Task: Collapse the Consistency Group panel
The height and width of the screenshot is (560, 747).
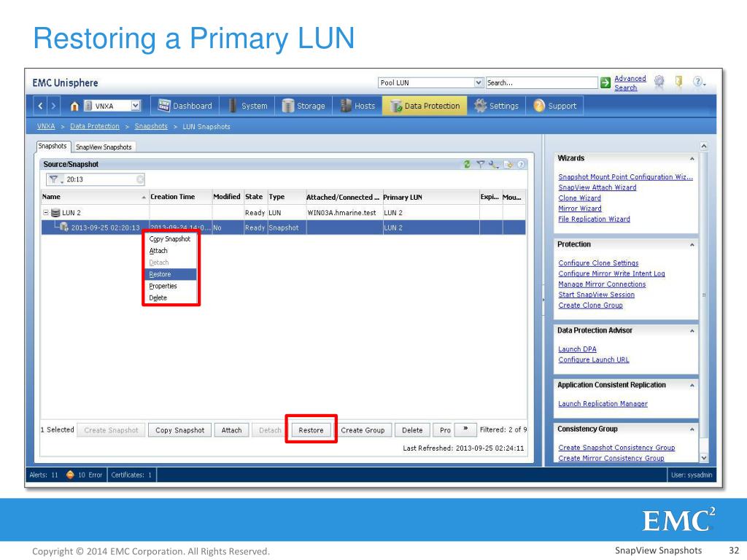Action: [692, 429]
